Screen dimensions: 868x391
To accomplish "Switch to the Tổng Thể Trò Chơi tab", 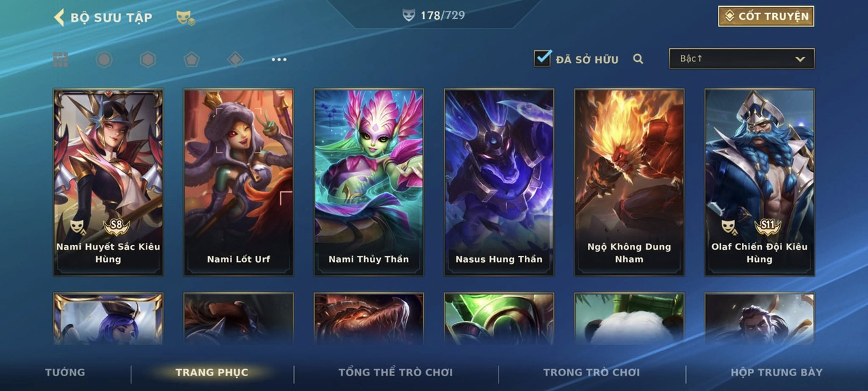I will tap(395, 372).
